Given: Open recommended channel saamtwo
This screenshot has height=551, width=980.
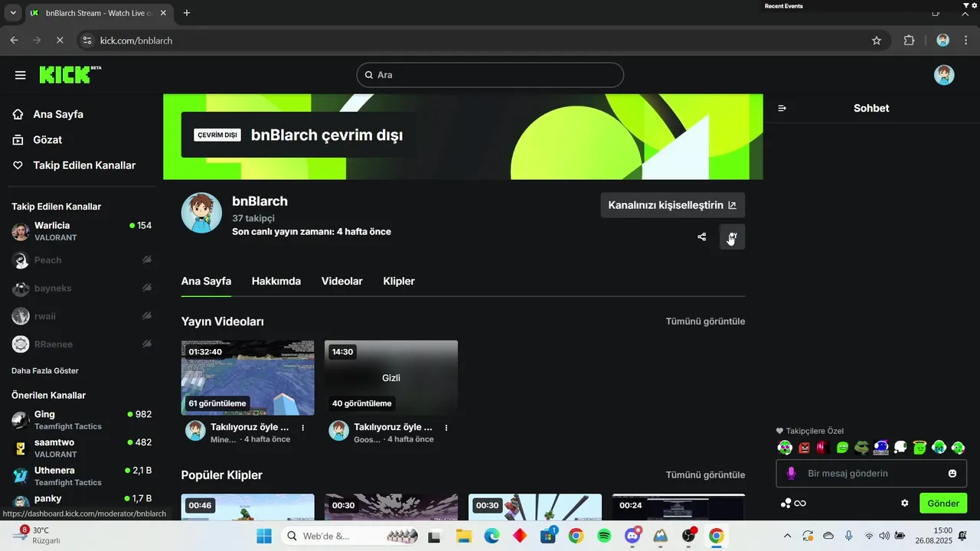Looking at the screenshot, I should pyautogui.click(x=81, y=448).
